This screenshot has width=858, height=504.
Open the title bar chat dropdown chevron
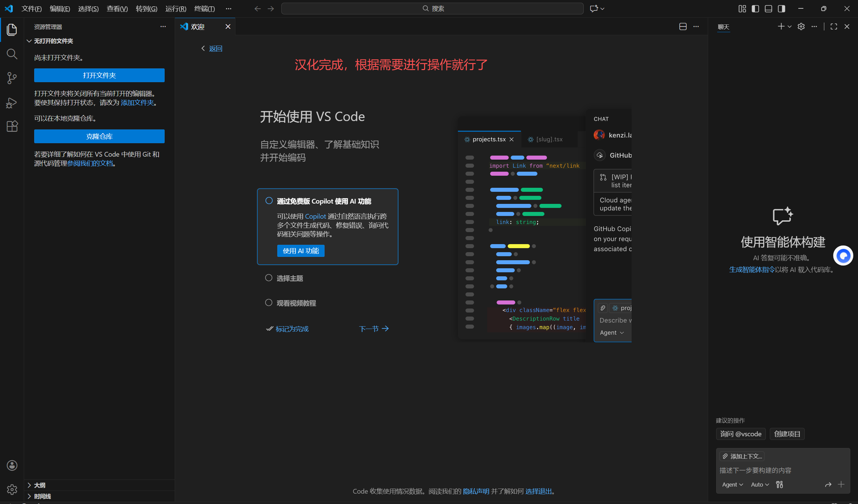click(x=602, y=9)
